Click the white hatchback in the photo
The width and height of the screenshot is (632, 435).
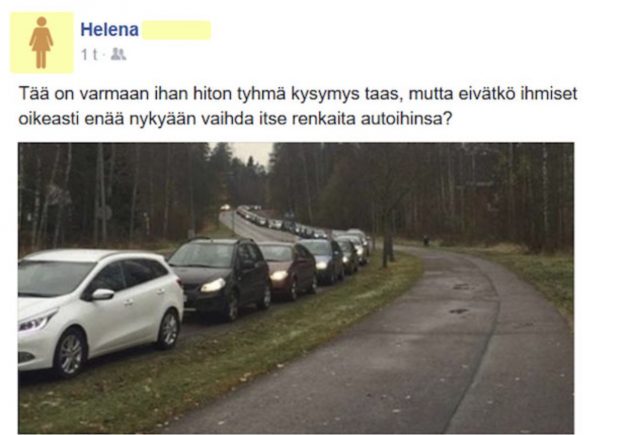click(x=99, y=308)
